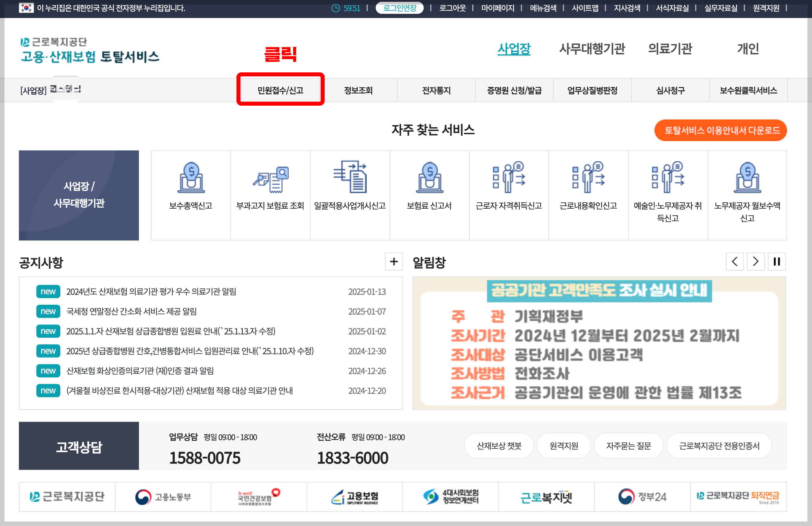Click the 자주묻는 질문 button
The image size is (812, 526).
tap(628, 446)
